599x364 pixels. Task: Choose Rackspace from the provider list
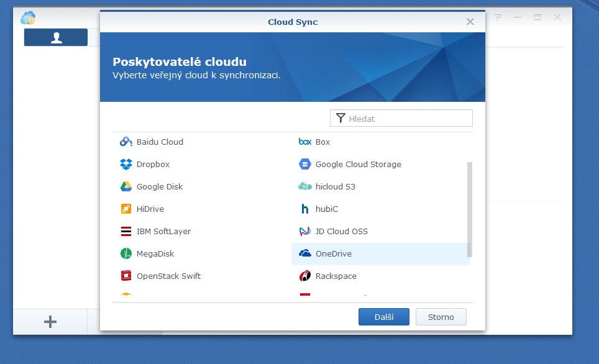336,276
